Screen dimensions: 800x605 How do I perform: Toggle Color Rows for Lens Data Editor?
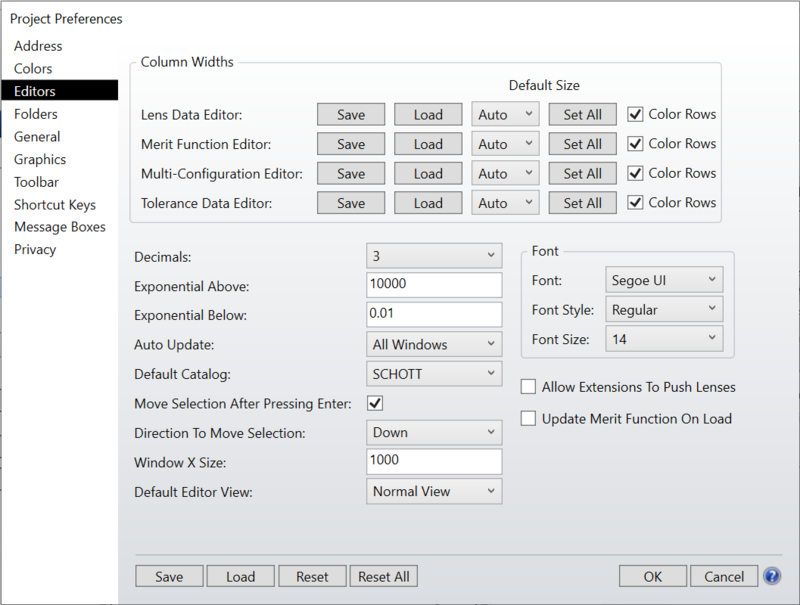635,114
